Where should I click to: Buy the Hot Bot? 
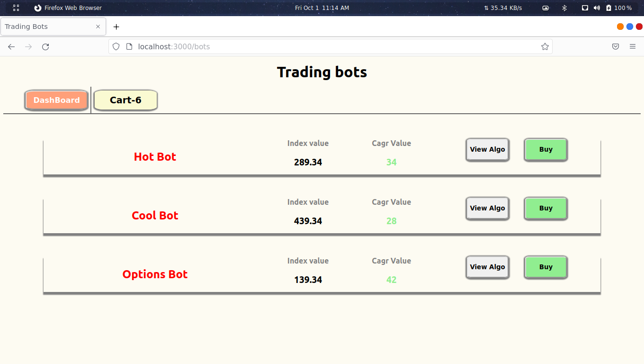546,149
